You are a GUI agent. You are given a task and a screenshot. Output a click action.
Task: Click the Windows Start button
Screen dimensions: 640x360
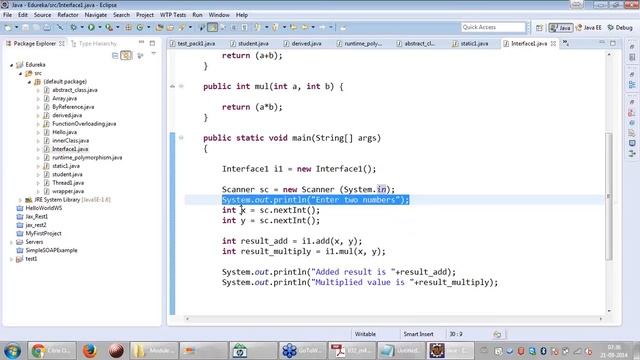(12, 351)
